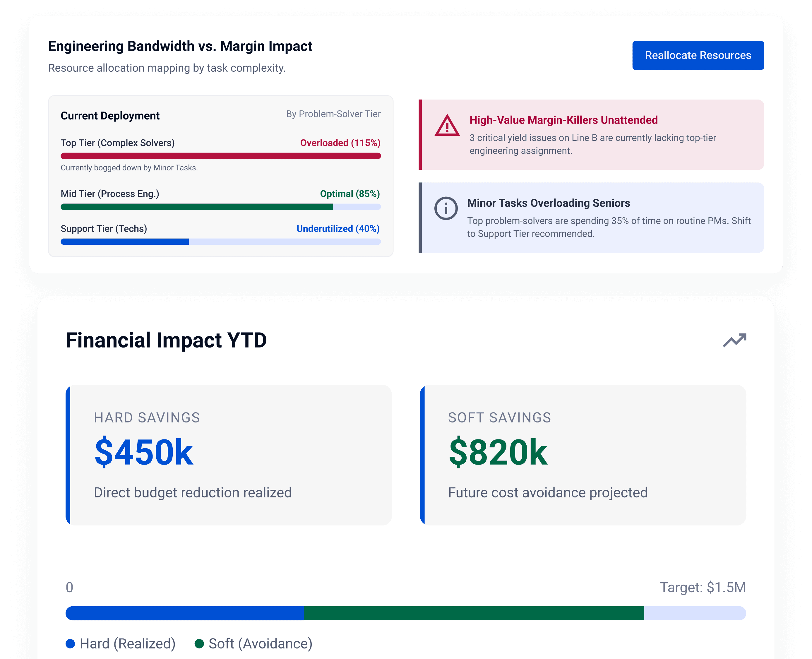Open the Minor Tasks Overloading Seniors notice
812x659 pixels.
click(591, 218)
